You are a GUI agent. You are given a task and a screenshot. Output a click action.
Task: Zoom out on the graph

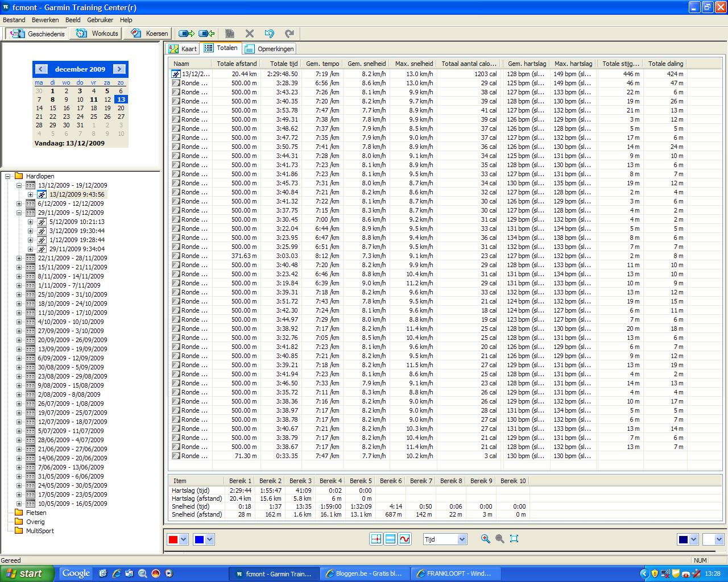499,539
